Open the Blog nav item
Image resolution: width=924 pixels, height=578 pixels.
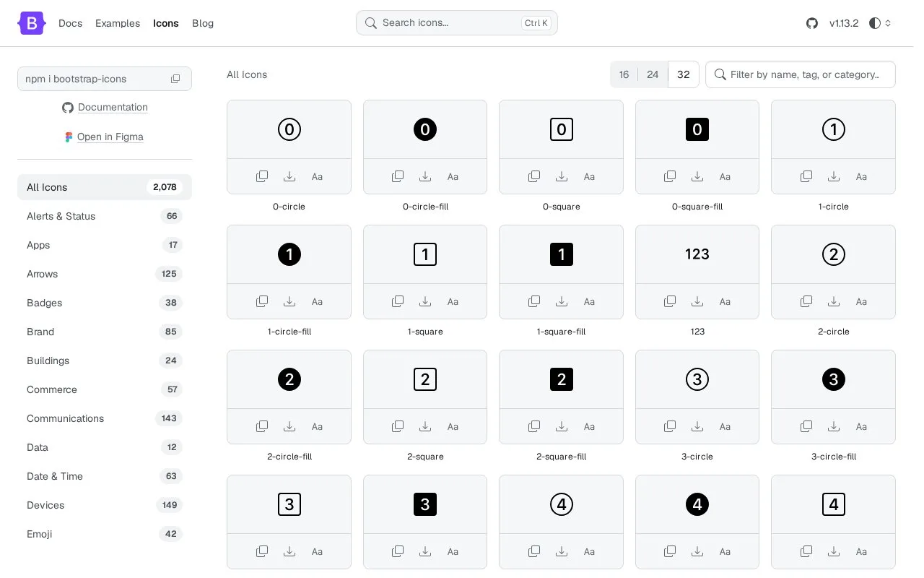(203, 23)
